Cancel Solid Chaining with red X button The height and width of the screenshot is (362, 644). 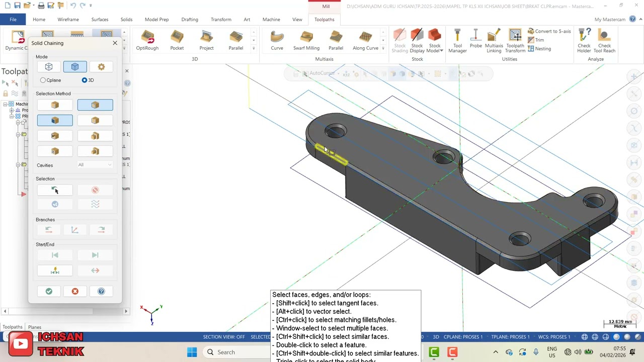(75, 291)
